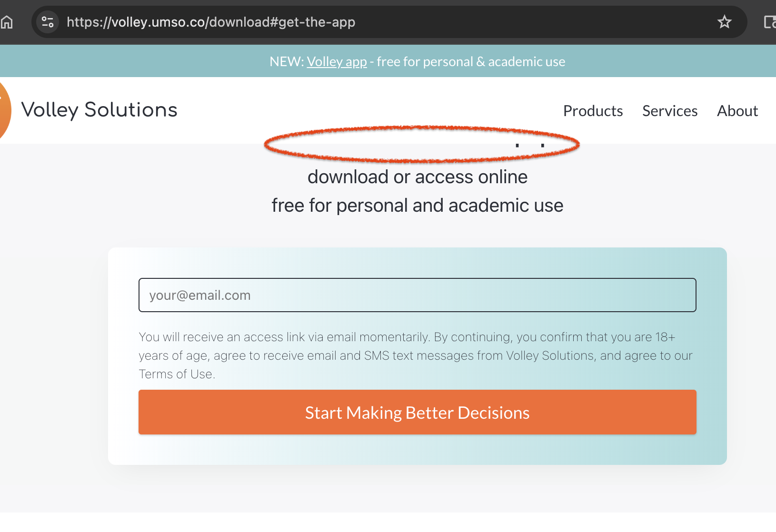The image size is (776, 532).
Task: Click the Start Making Better Decisions button
Action: tap(418, 412)
